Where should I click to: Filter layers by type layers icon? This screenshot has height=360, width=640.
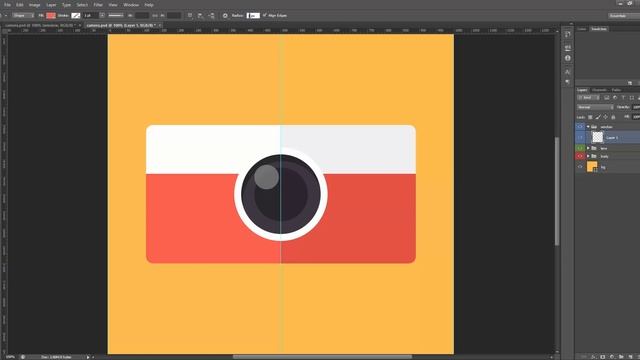point(623,98)
